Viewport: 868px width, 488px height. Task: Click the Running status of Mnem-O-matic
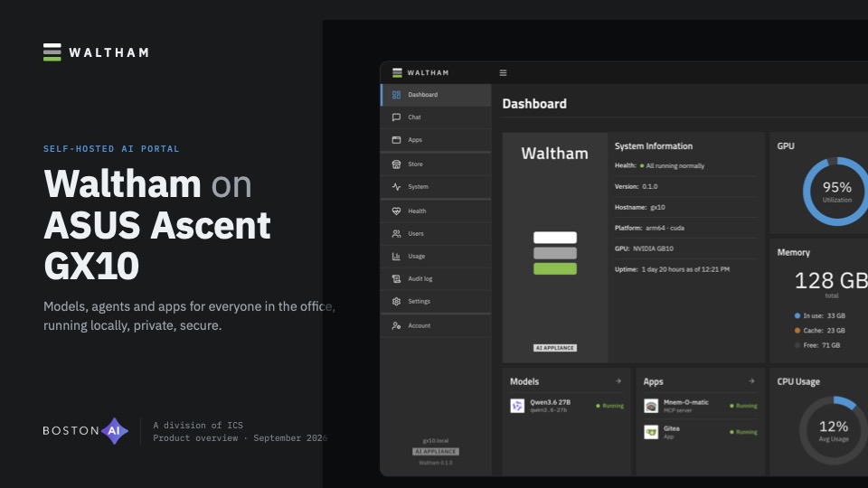(743, 406)
